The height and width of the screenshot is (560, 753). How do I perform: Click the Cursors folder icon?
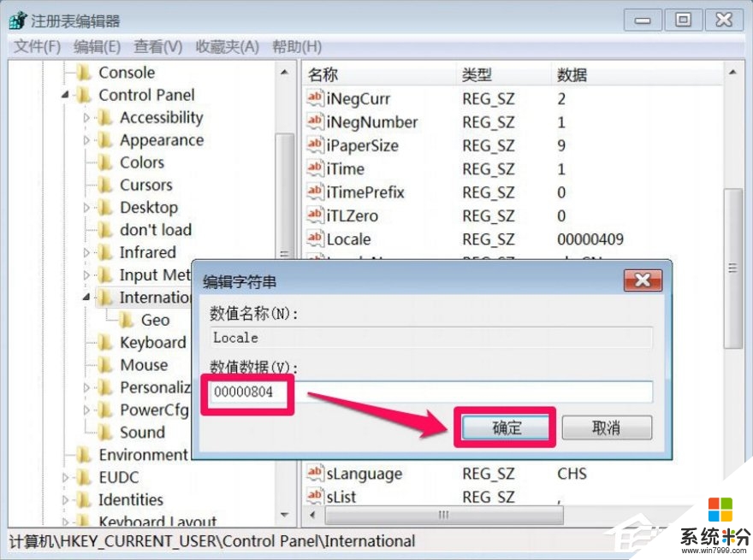click(x=105, y=186)
